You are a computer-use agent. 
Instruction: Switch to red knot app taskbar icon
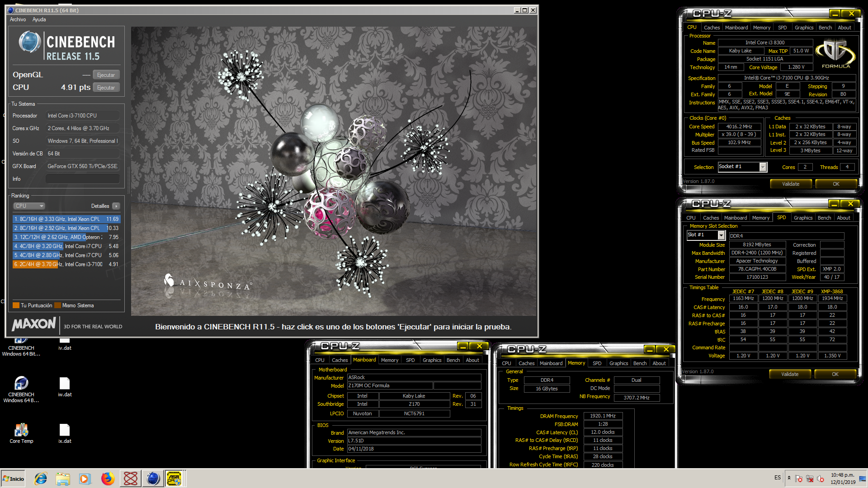[x=131, y=479]
